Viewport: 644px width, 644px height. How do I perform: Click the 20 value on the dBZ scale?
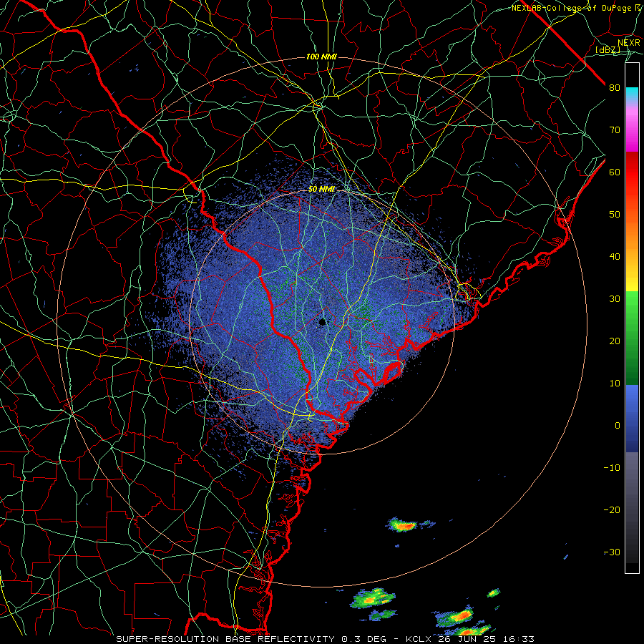[615, 341]
